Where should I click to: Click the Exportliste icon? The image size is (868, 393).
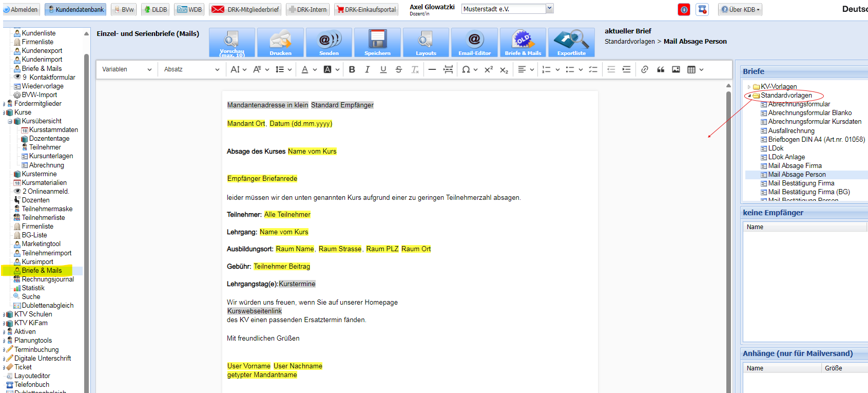[571, 42]
